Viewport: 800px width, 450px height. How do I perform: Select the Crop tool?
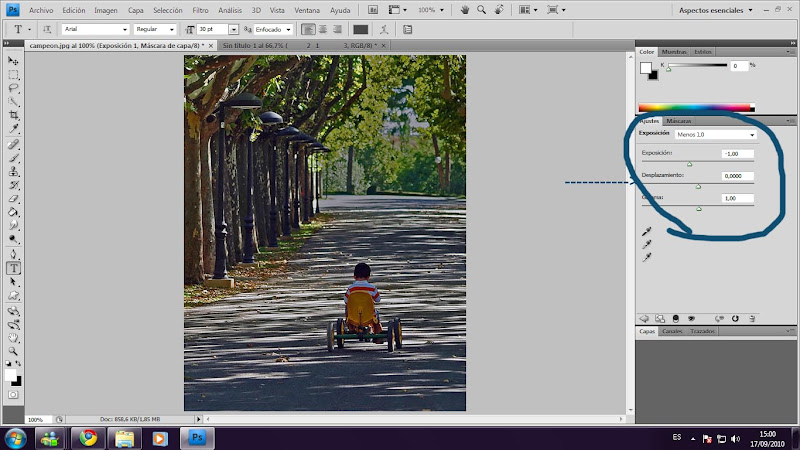pyautogui.click(x=14, y=116)
